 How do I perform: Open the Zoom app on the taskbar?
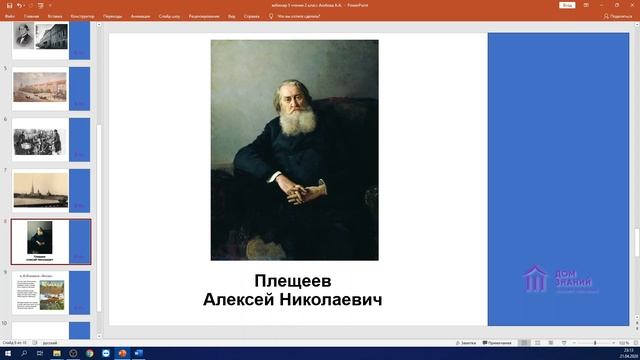click(x=106, y=353)
